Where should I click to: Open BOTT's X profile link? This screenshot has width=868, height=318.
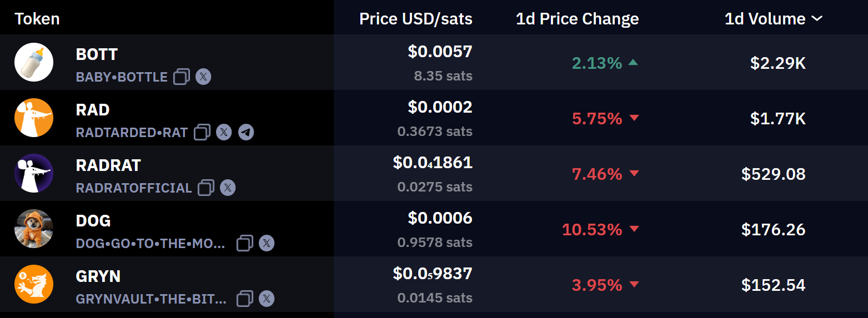pyautogui.click(x=203, y=77)
